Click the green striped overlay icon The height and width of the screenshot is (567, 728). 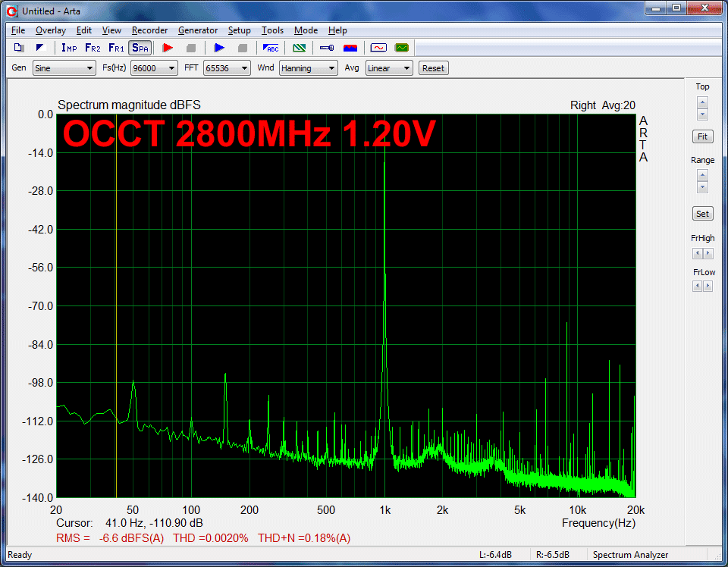[x=299, y=48]
